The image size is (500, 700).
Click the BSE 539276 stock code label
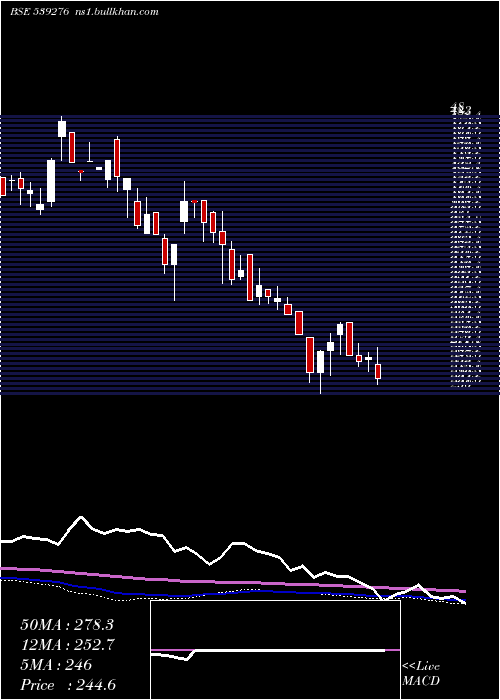click(39, 12)
